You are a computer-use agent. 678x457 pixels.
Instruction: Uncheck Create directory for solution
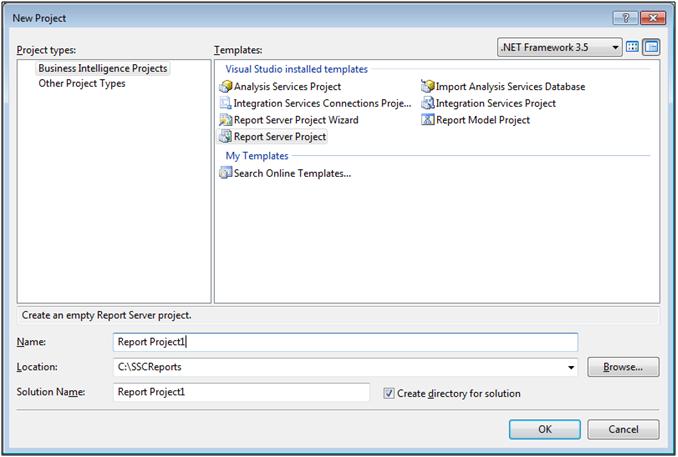pyautogui.click(x=389, y=394)
